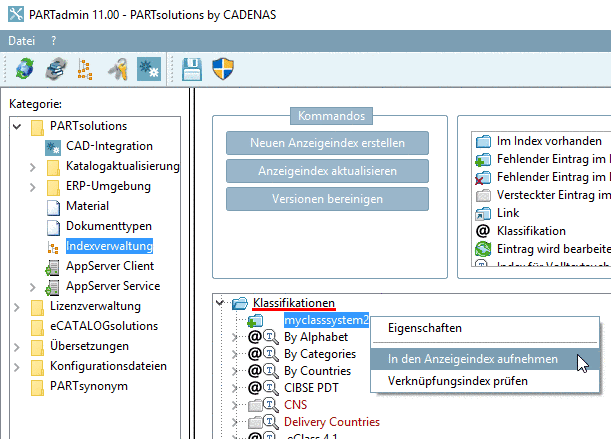Expand the By Categories classification
611x439 pixels.
tap(234, 354)
